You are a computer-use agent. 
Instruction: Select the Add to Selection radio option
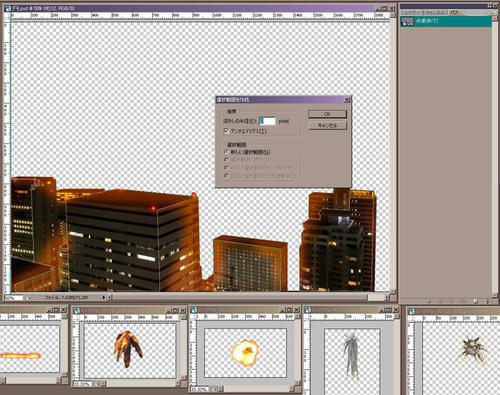click(226, 160)
